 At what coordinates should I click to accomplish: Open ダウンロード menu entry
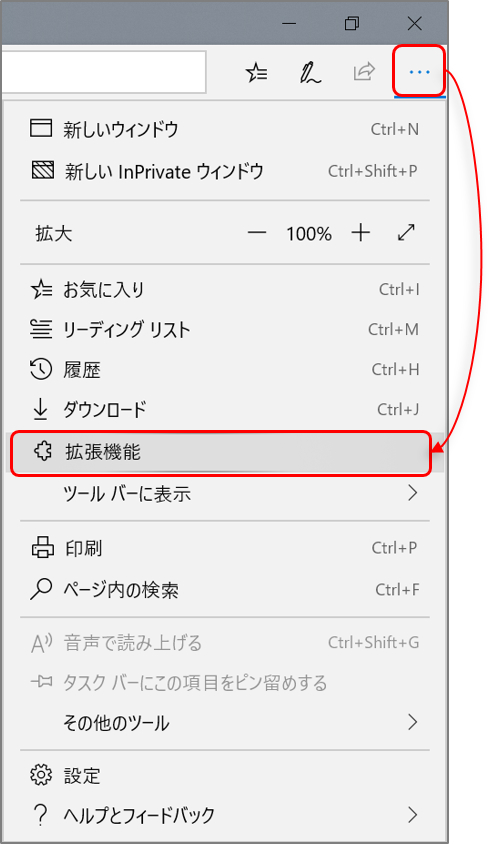(224, 410)
